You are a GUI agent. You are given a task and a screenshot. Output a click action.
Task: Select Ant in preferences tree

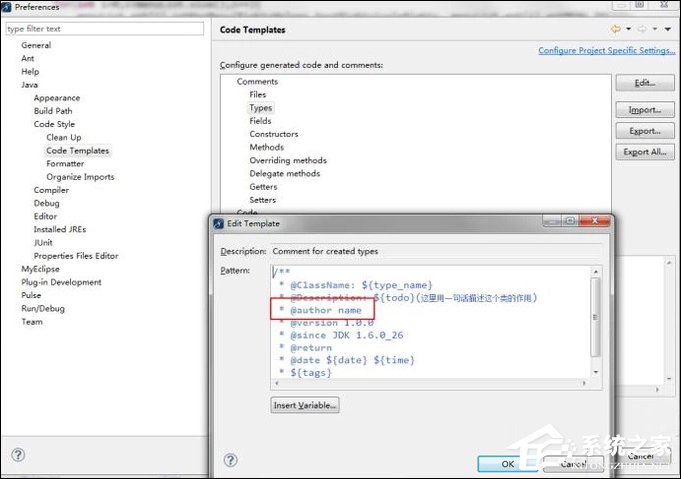(28, 58)
